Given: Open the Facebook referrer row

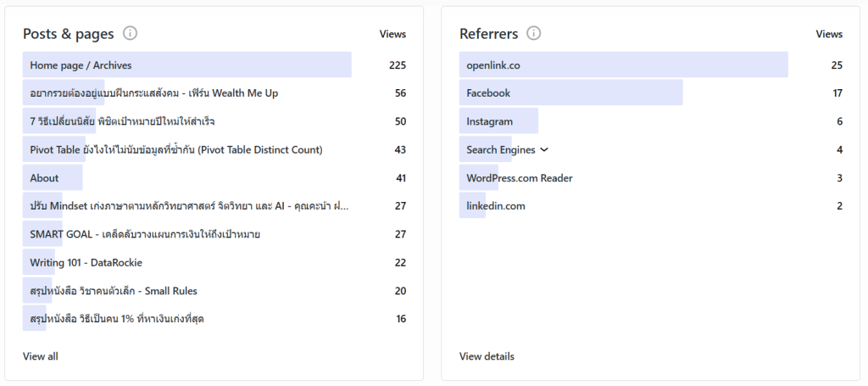Looking at the screenshot, I should pos(488,93).
